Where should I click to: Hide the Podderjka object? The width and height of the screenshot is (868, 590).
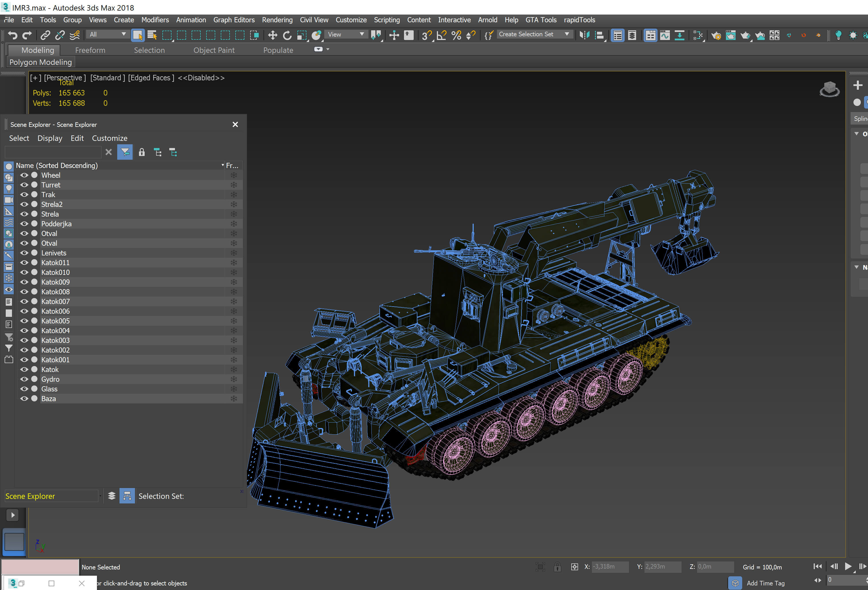click(x=24, y=223)
